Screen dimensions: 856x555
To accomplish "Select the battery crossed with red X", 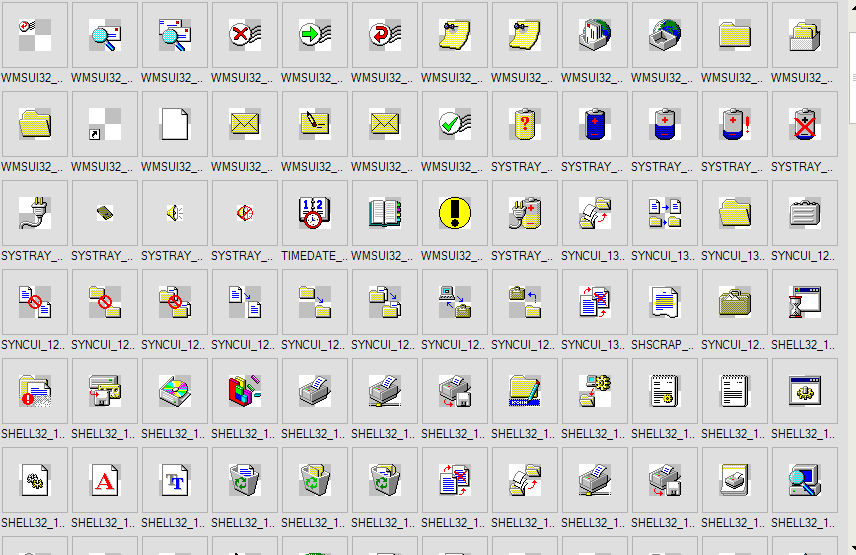I will click(805, 124).
